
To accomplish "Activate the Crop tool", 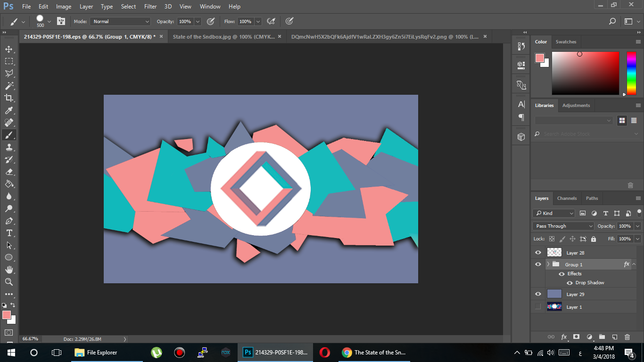I will [x=9, y=98].
